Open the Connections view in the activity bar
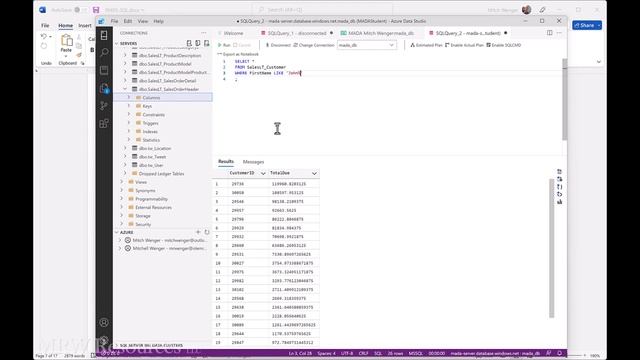Image resolution: width=640 pixels, height=360 pixels. 104,35
